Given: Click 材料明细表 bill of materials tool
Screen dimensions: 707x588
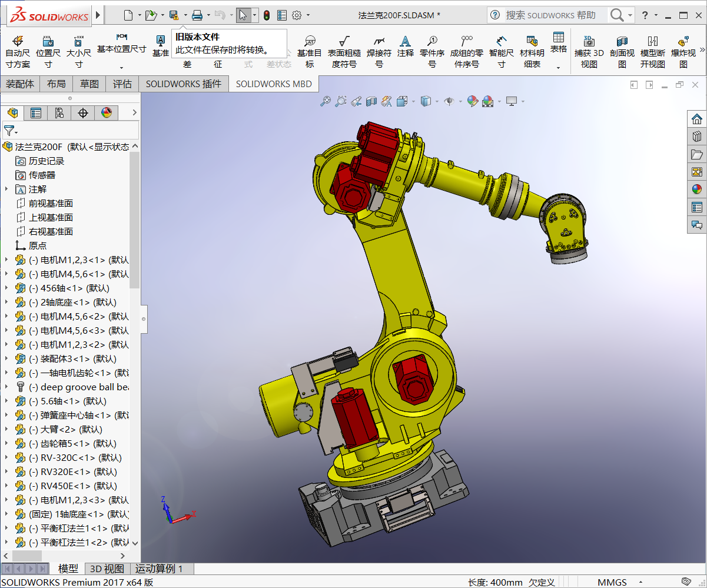Looking at the screenshot, I should tap(532, 52).
